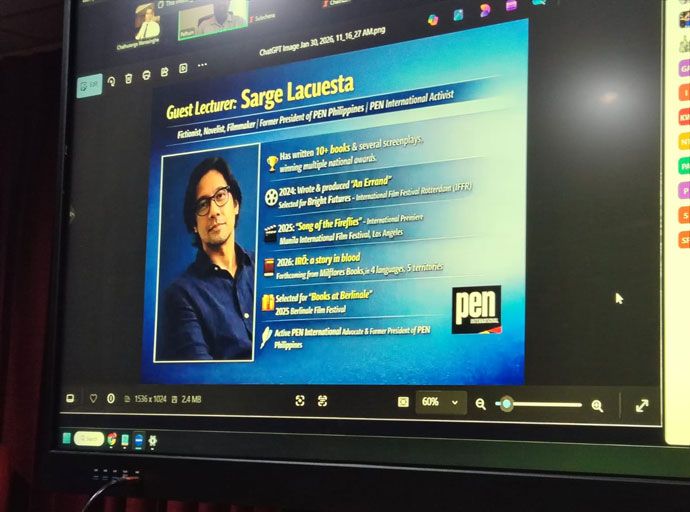The image size is (690, 512).
Task: Toggle the heart favorite icon
Action: click(x=93, y=399)
